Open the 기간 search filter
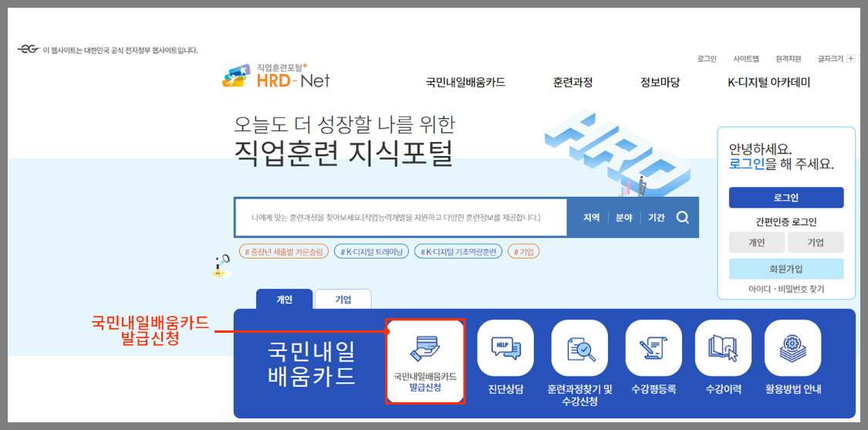868x430 pixels. [657, 217]
